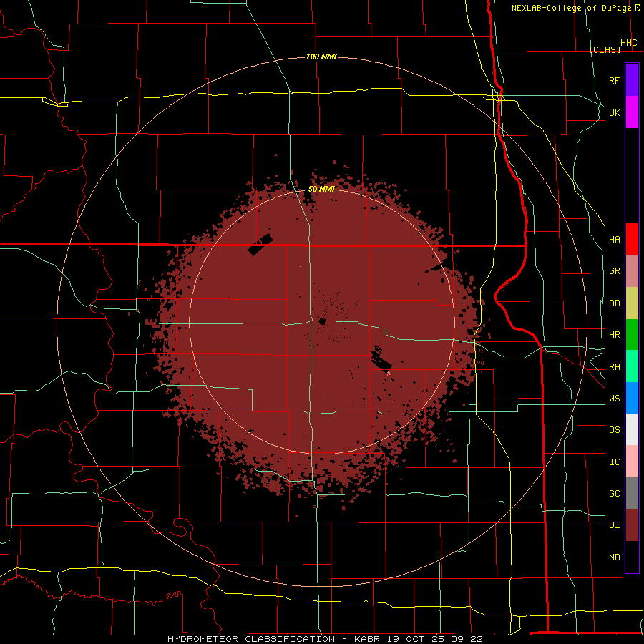
Task: Click the '100 NMI' range ring label
Action: click(321, 57)
